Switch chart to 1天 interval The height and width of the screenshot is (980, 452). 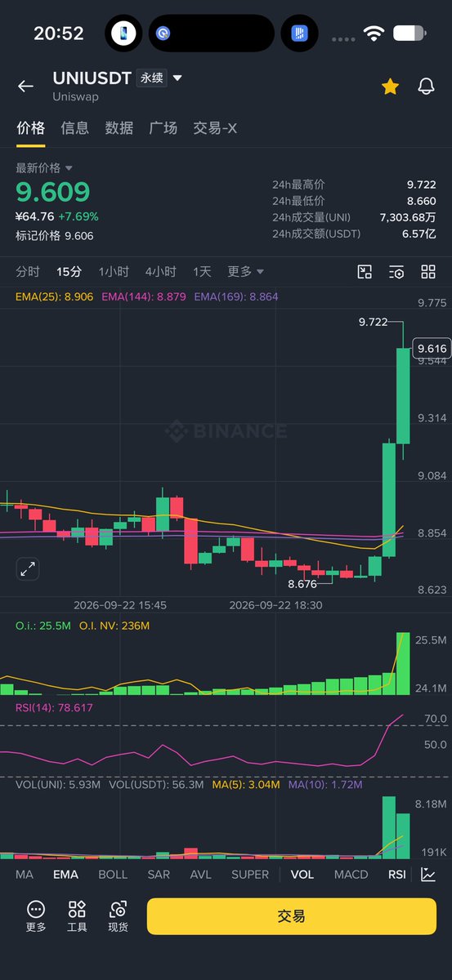tap(202, 271)
